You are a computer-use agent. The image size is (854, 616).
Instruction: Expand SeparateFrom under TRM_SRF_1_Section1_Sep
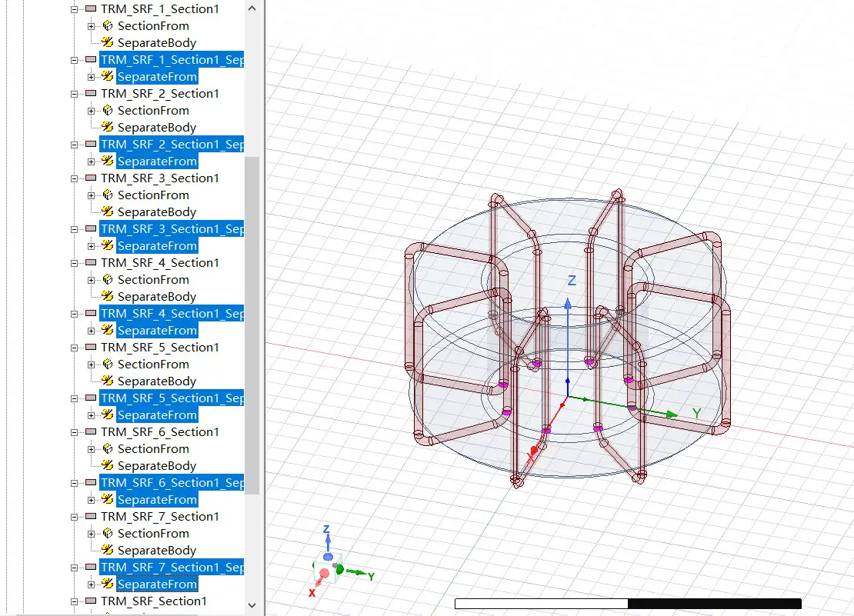tap(91, 77)
